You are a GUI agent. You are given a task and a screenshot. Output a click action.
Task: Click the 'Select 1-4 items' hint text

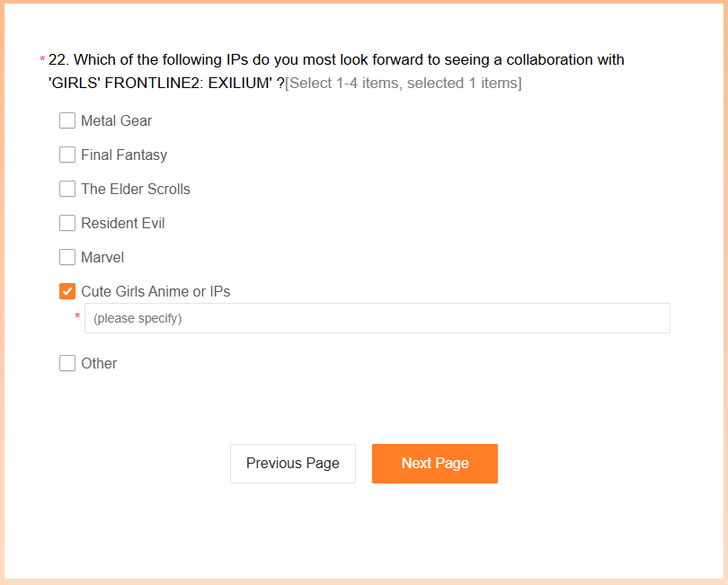point(404,83)
